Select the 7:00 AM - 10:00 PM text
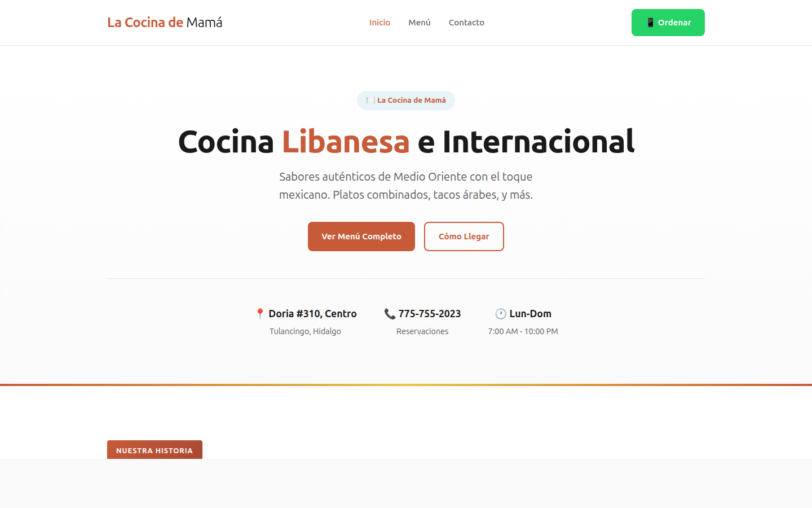Viewport: 812px width, 508px height. tap(523, 331)
